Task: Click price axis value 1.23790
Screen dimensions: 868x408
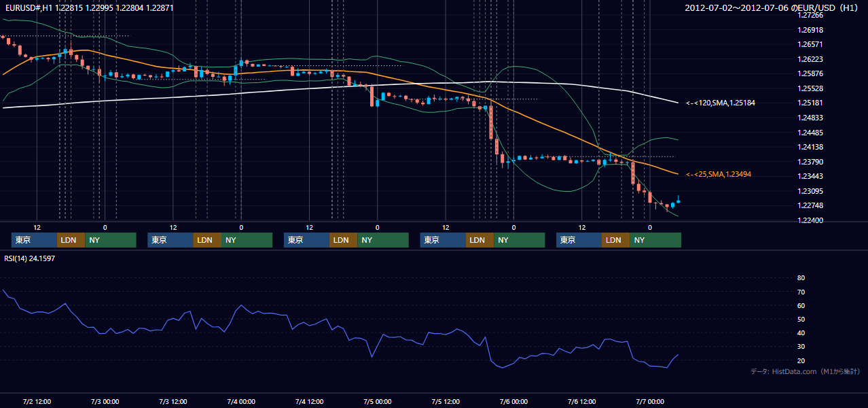Action: click(x=810, y=162)
